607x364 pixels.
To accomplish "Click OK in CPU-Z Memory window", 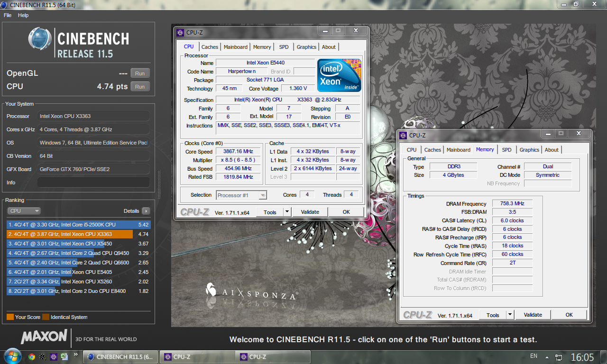I will coord(569,315).
